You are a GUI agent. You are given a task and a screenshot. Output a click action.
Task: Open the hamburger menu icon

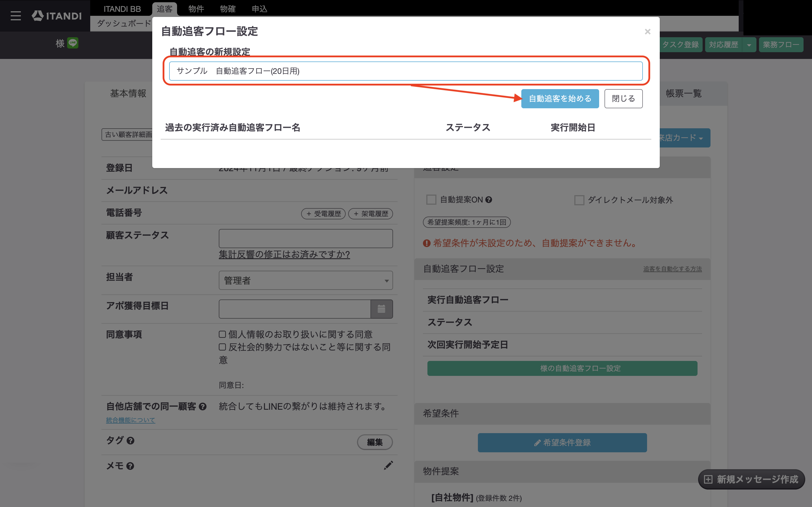[16, 16]
